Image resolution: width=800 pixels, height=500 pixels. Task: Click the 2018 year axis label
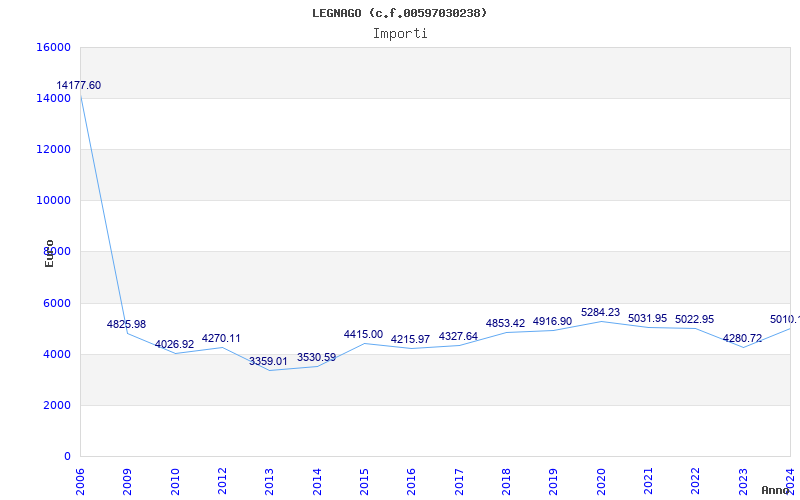pyautogui.click(x=506, y=482)
